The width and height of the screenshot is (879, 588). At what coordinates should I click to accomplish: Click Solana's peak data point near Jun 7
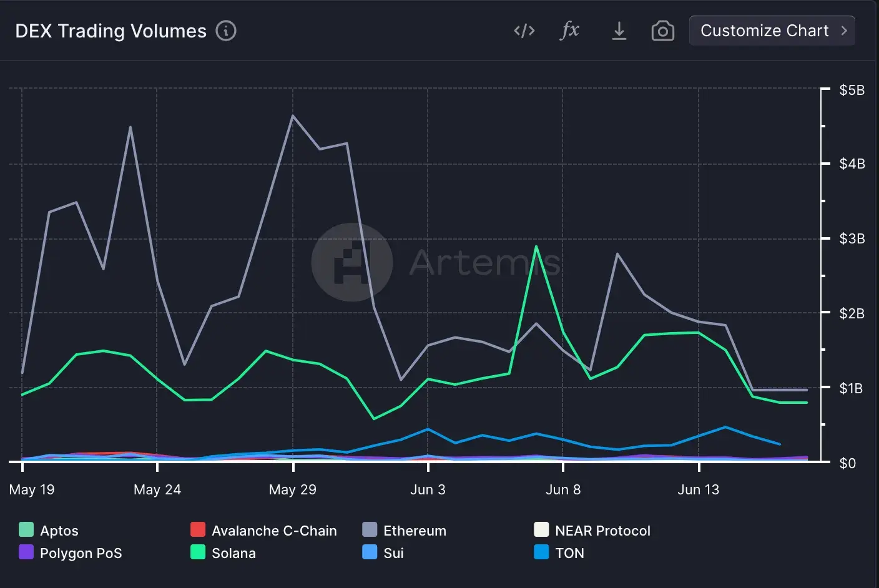(536, 246)
